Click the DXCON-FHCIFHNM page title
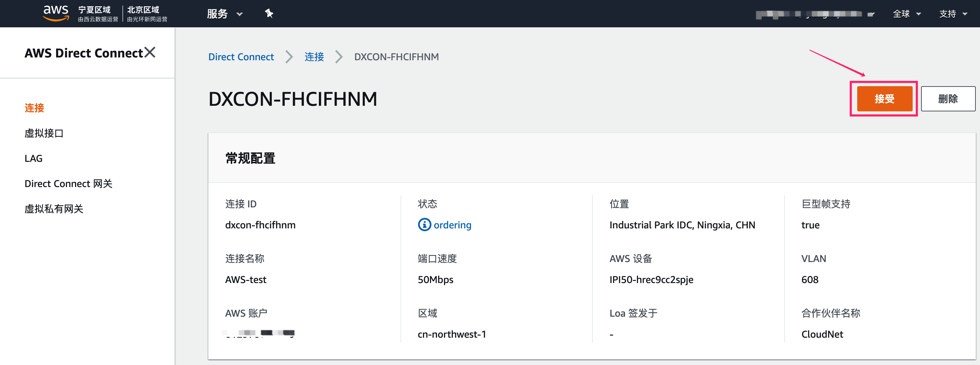The height and width of the screenshot is (365, 980). (x=293, y=99)
